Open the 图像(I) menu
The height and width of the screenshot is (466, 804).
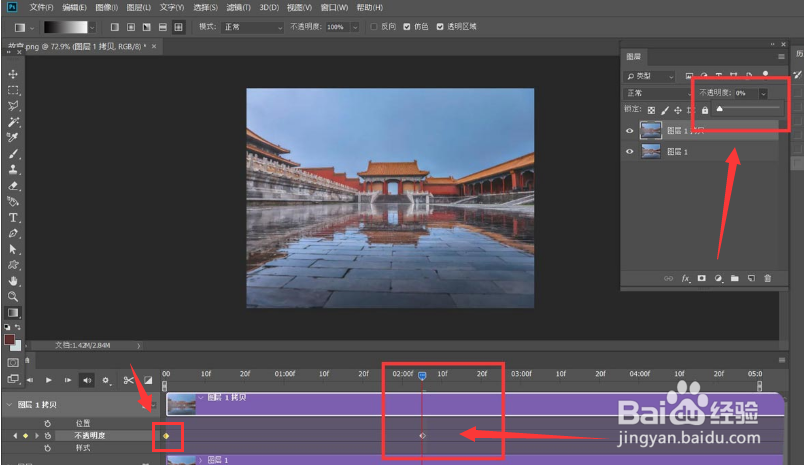[107, 8]
